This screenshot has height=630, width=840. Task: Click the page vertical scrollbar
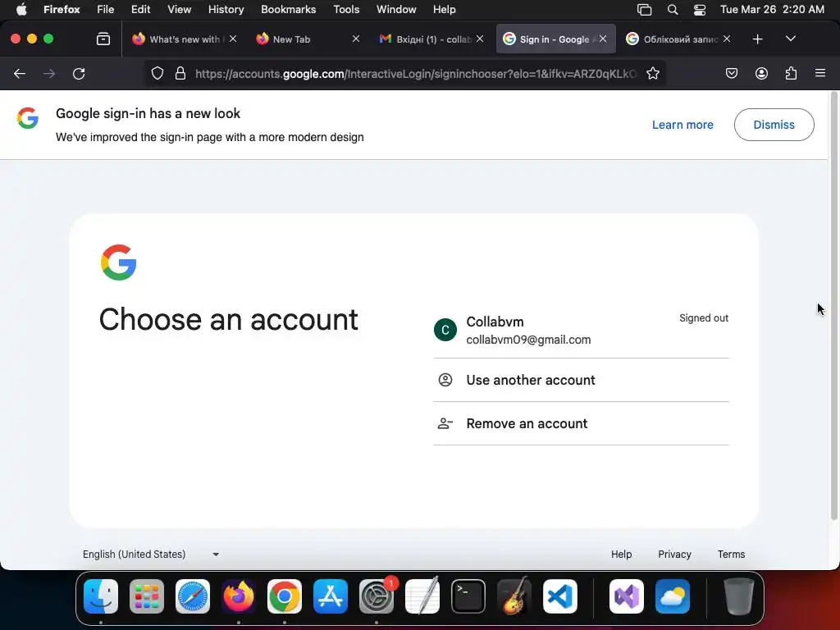pos(833,305)
